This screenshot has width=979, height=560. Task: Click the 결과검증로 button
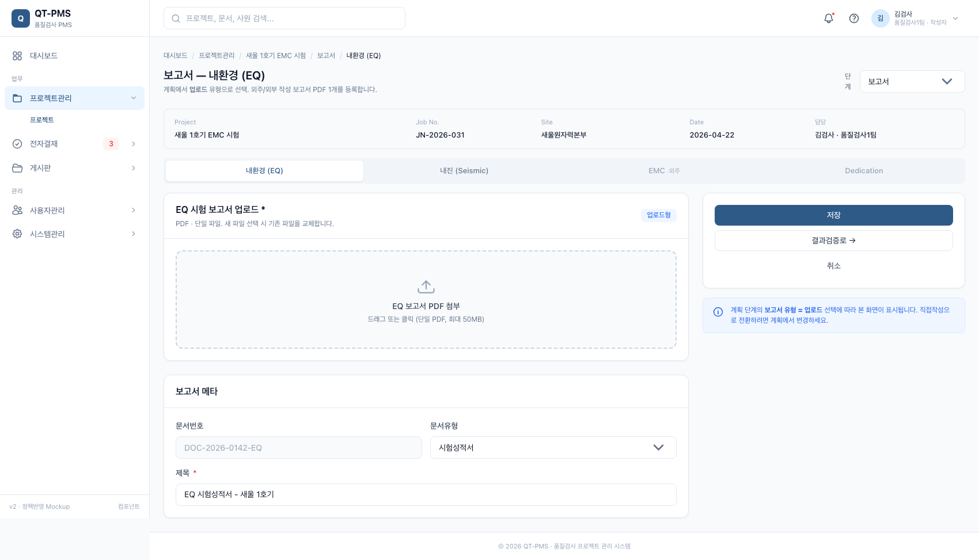pos(833,241)
